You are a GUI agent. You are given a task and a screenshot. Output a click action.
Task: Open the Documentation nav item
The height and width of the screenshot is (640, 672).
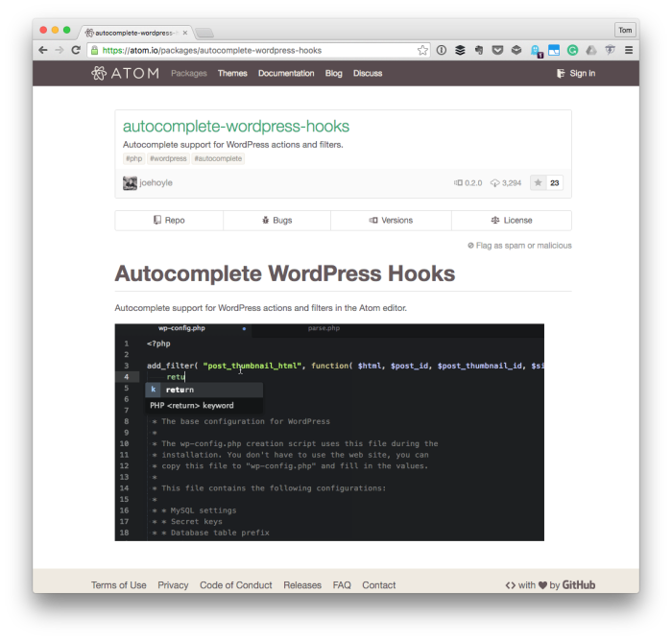(286, 73)
